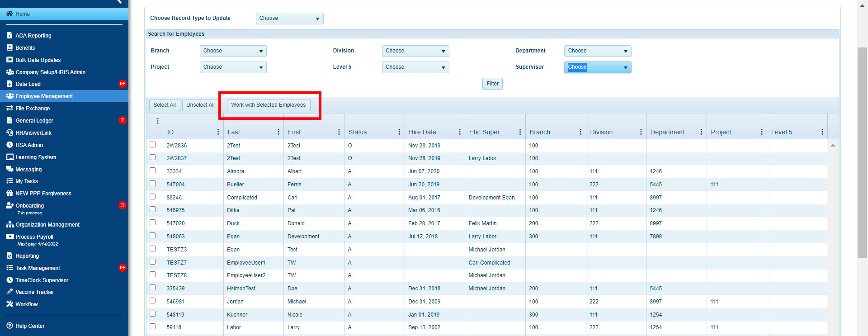The width and height of the screenshot is (868, 336).
Task: Sort by Last column header
Action: coord(234,132)
